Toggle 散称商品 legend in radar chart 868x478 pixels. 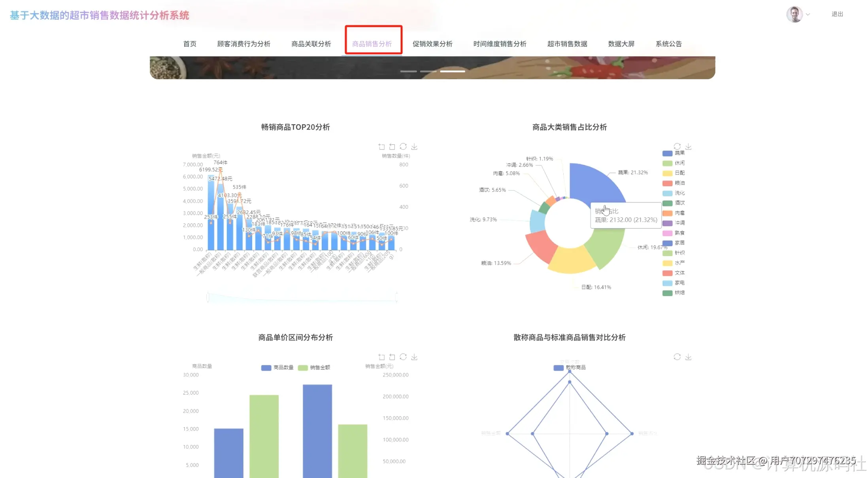pos(570,368)
